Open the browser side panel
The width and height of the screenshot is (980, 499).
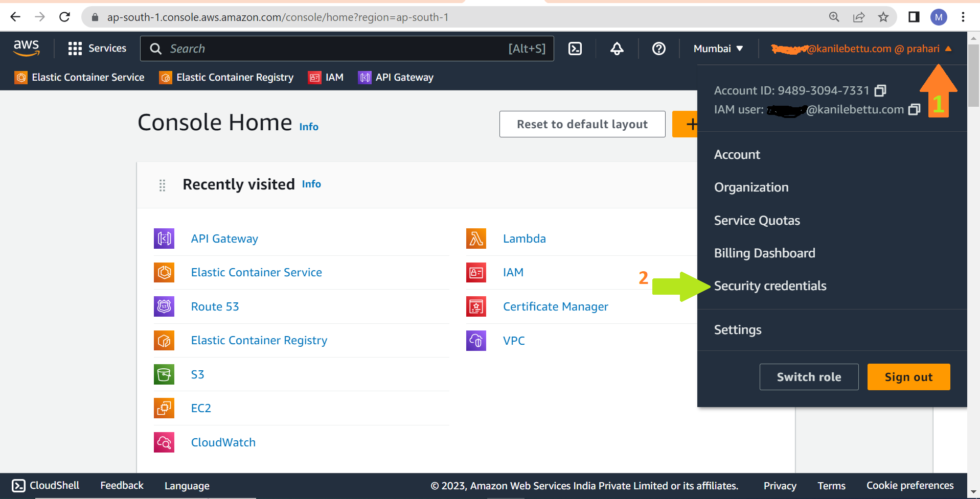coord(914,17)
